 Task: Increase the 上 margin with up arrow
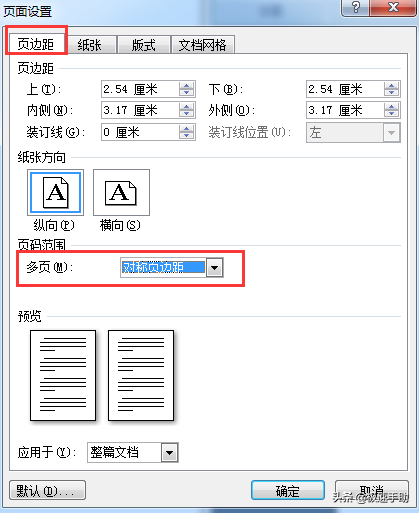click(186, 86)
